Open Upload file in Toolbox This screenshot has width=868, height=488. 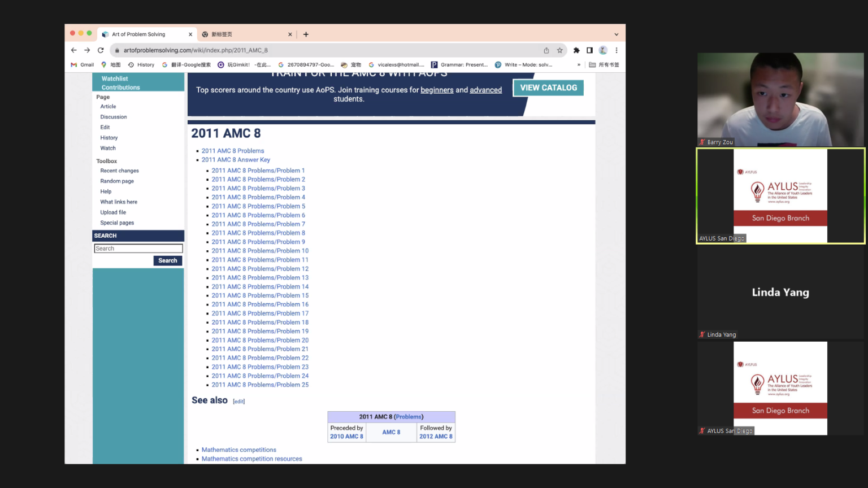(113, 212)
